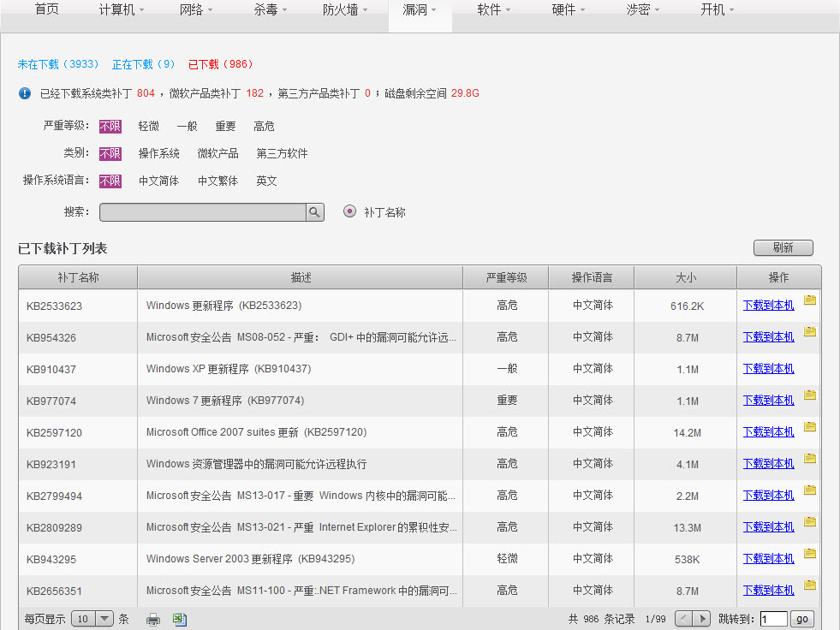The width and height of the screenshot is (840, 630).
Task: Open the note icon for KB2597120
Action: tap(809, 427)
